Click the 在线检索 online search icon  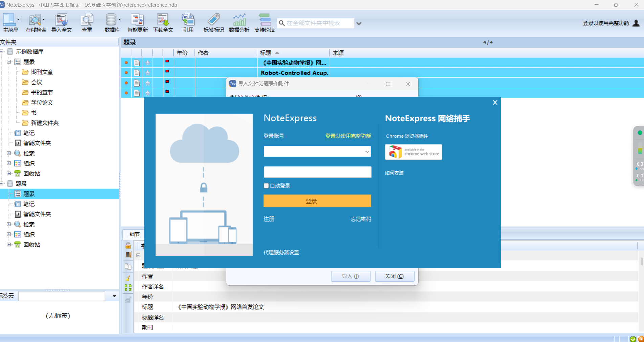[x=35, y=20]
